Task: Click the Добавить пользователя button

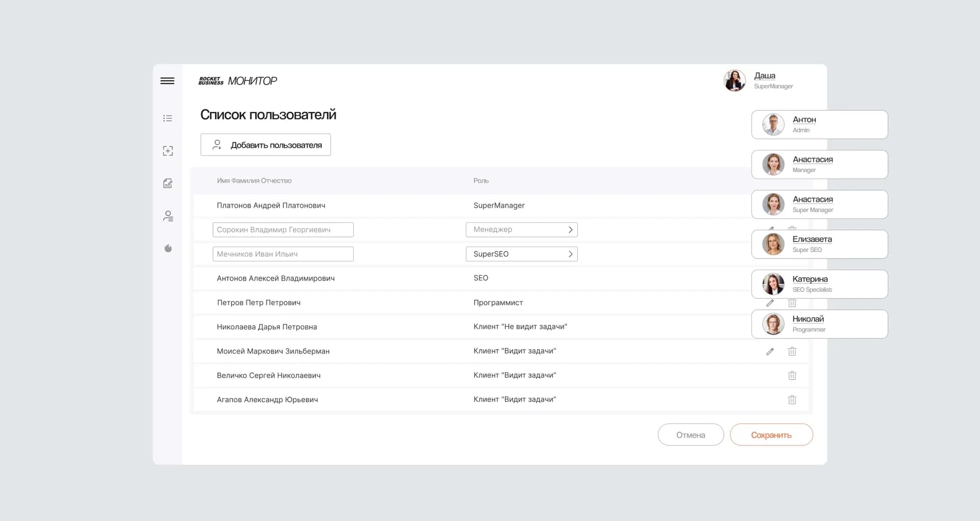Action: pyautogui.click(x=266, y=145)
